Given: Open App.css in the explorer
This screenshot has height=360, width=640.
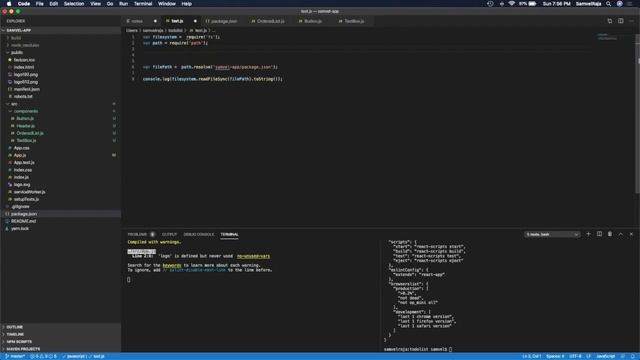Looking at the screenshot, I should tap(60, 148).
